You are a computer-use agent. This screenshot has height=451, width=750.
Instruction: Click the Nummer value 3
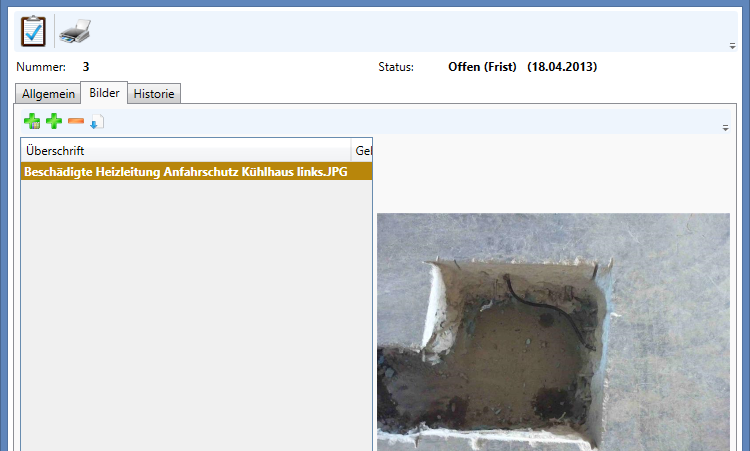[86, 67]
